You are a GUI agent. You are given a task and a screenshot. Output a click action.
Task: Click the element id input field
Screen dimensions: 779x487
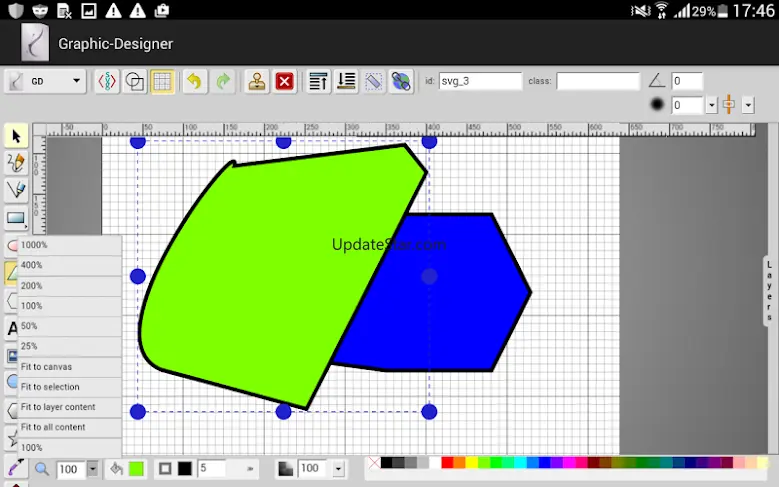pyautogui.click(x=480, y=81)
